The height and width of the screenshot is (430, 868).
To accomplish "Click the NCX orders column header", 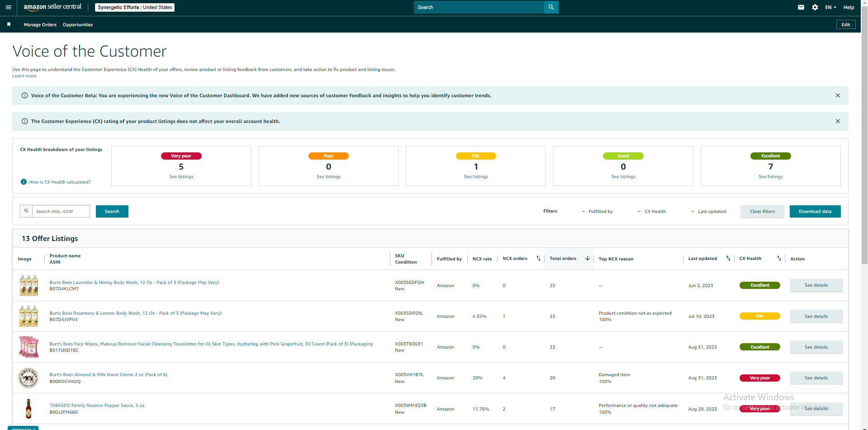I will pos(515,259).
